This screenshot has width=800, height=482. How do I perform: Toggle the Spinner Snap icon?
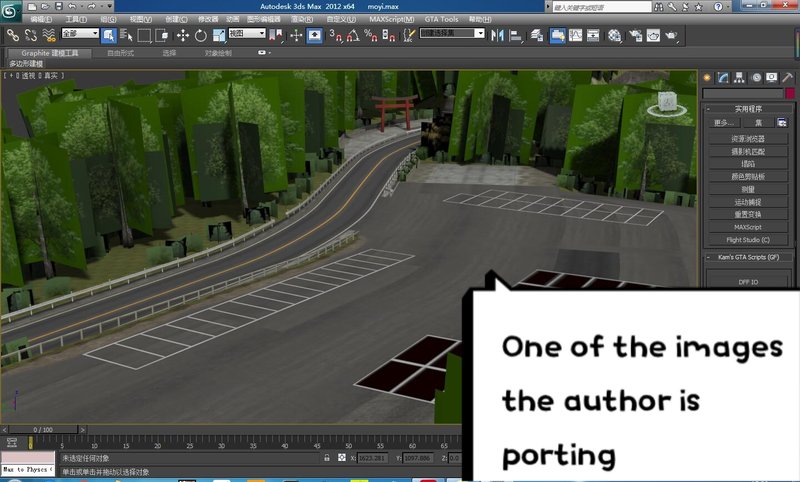(x=389, y=35)
